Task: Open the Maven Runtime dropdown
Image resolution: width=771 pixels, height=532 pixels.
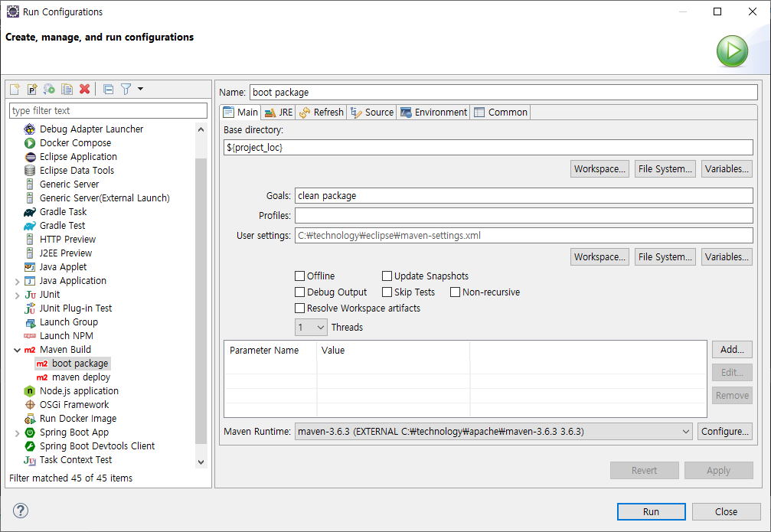Action: coord(494,432)
